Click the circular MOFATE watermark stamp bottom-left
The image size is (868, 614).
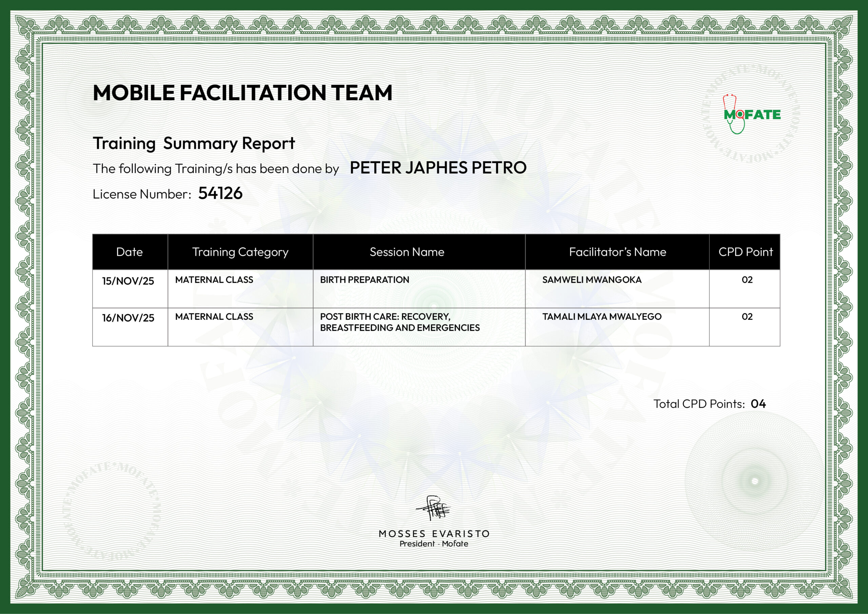pos(112,511)
